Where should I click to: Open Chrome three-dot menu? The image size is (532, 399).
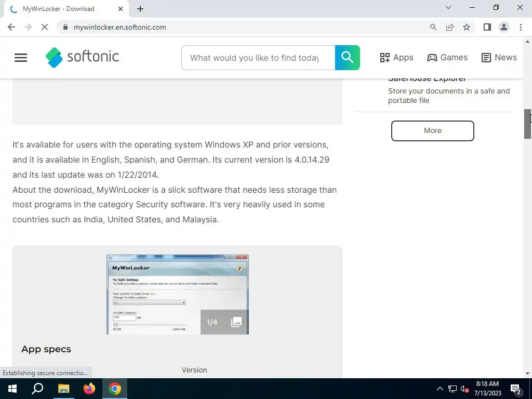(x=521, y=27)
